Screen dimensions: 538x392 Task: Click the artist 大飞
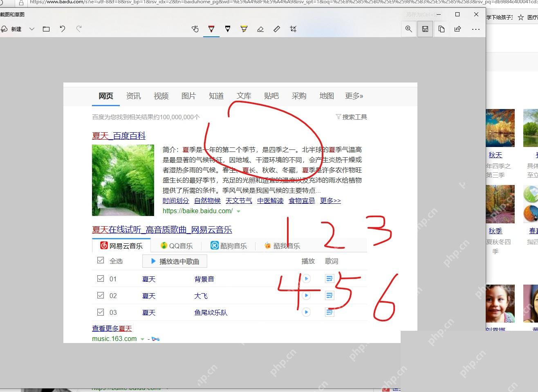coord(201,296)
